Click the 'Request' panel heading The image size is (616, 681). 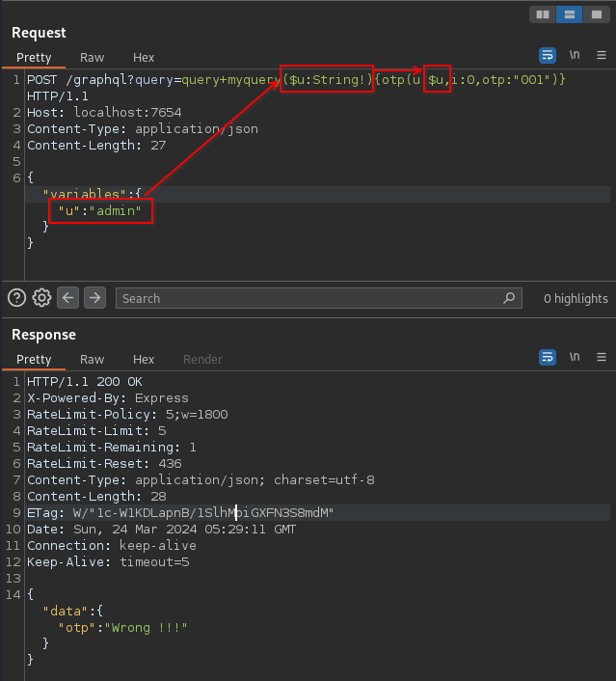(39, 33)
